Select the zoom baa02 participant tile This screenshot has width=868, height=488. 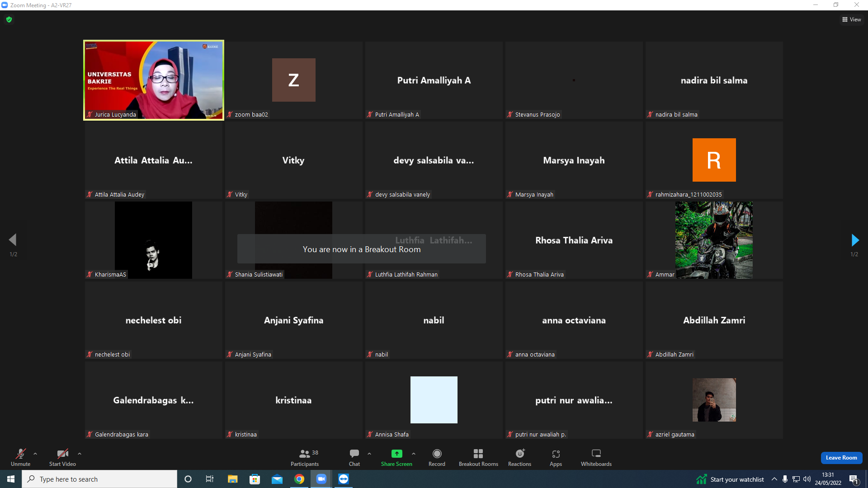point(294,80)
